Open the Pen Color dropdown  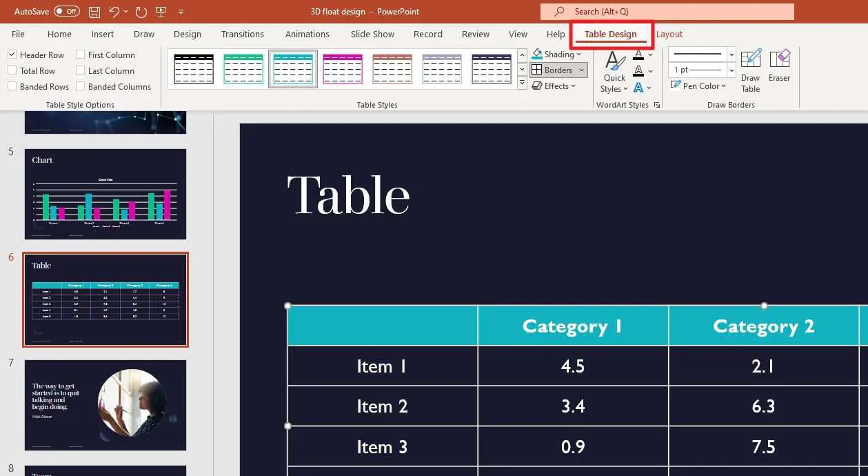click(x=698, y=86)
